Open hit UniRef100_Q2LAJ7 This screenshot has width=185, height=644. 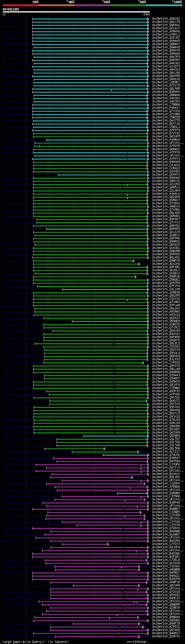[166, 28]
